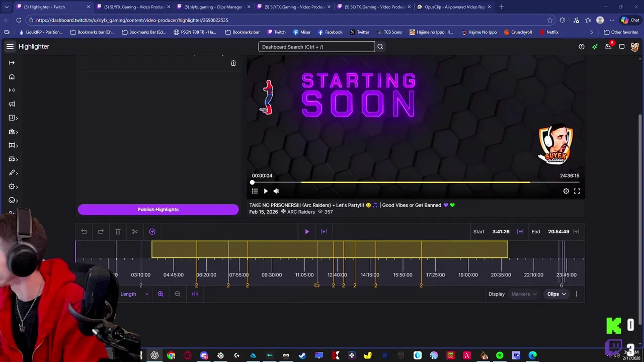Image resolution: width=644 pixels, height=362 pixels.
Task: Open the dashboard hamburger menu
Action: click(10, 46)
